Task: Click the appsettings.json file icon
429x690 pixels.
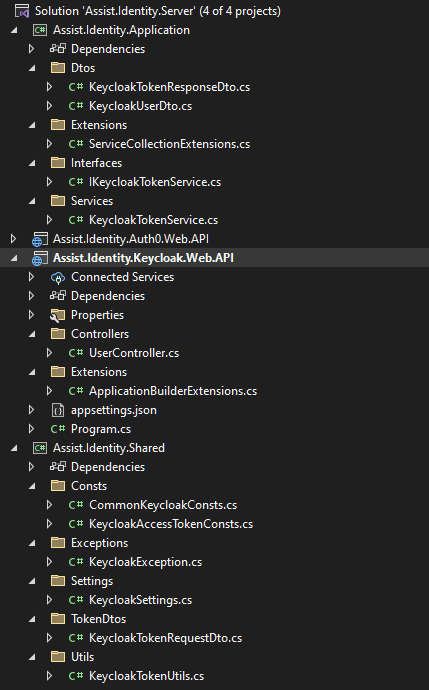Action: pyautogui.click(x=58, y=410)
